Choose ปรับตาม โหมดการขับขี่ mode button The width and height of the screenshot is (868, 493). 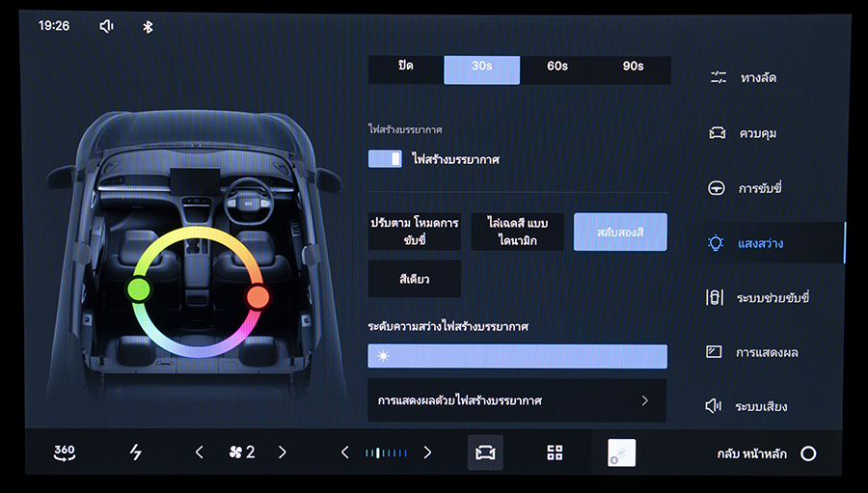click(415, 232)
